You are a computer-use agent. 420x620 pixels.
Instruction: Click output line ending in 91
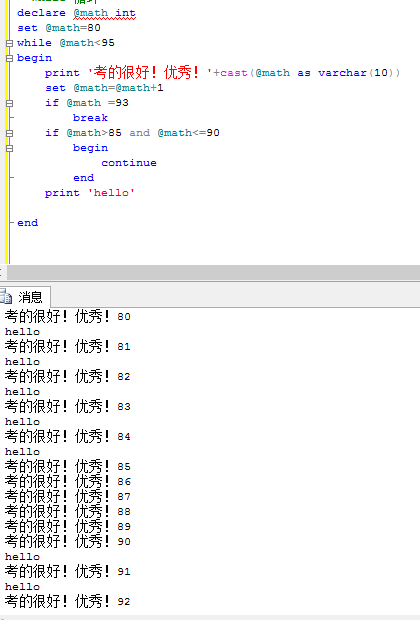coord(68,572)
